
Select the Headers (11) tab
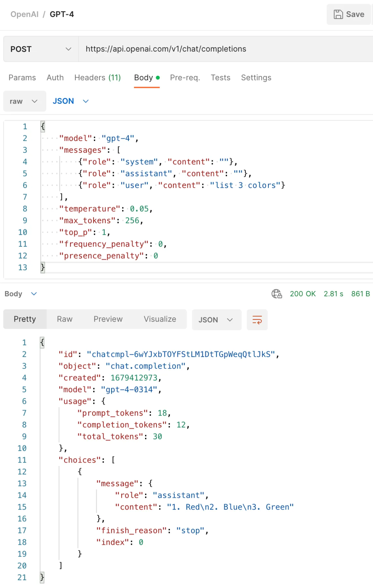coord(97,78)
